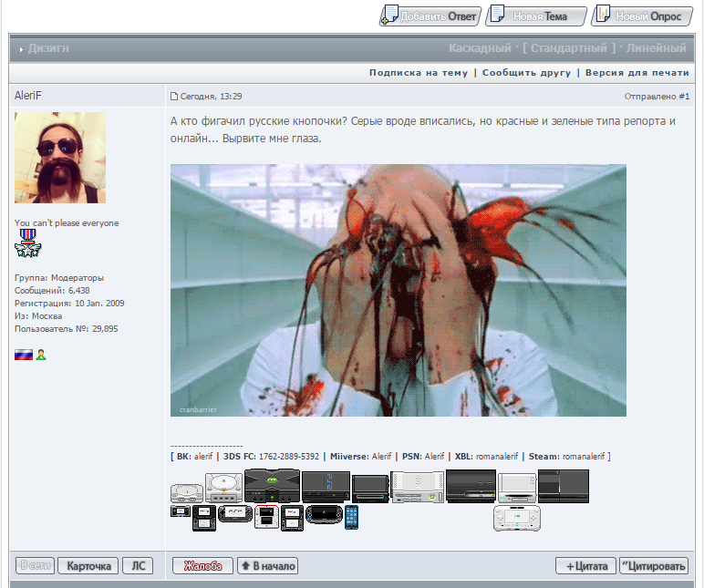This screenshot has width=704, height=588.
Task: Click the red-bordered Nintendo 2DS icon
Action: click(x=266, y=517)
